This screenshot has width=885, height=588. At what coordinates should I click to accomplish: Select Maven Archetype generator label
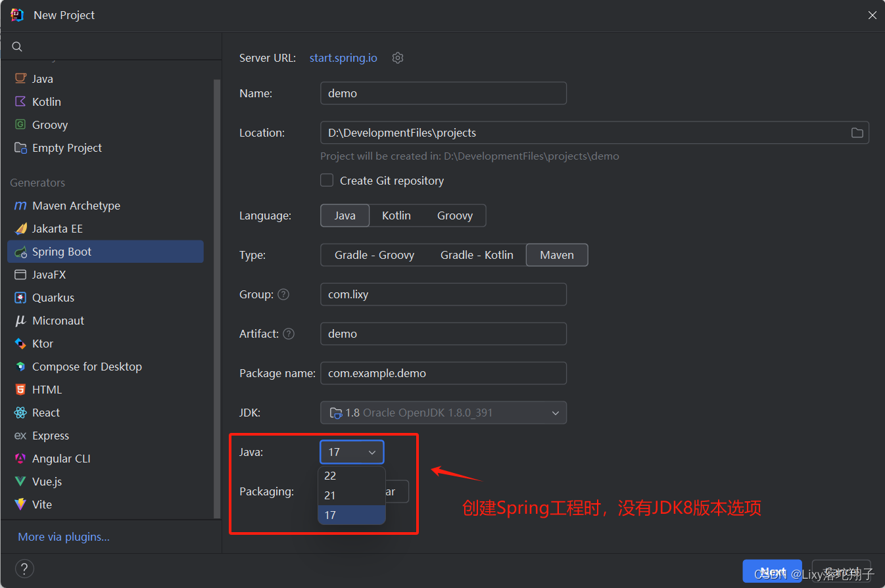76,206
